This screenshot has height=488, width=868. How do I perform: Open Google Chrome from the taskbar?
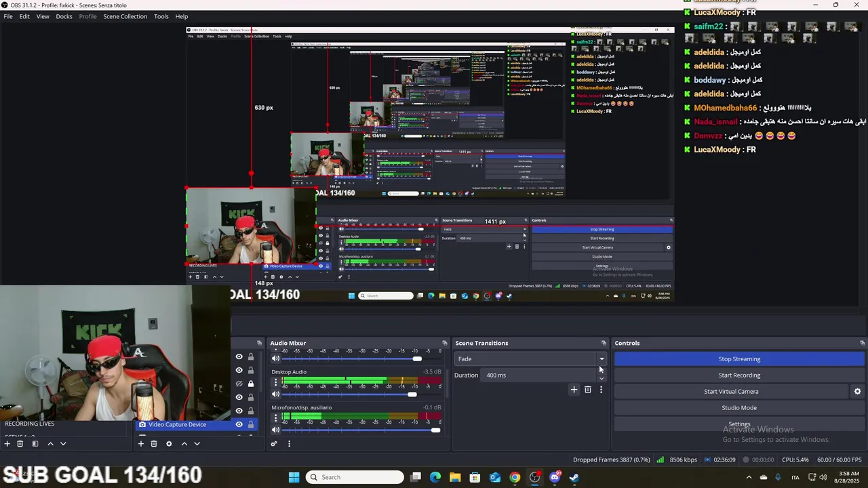coord(515,477)
